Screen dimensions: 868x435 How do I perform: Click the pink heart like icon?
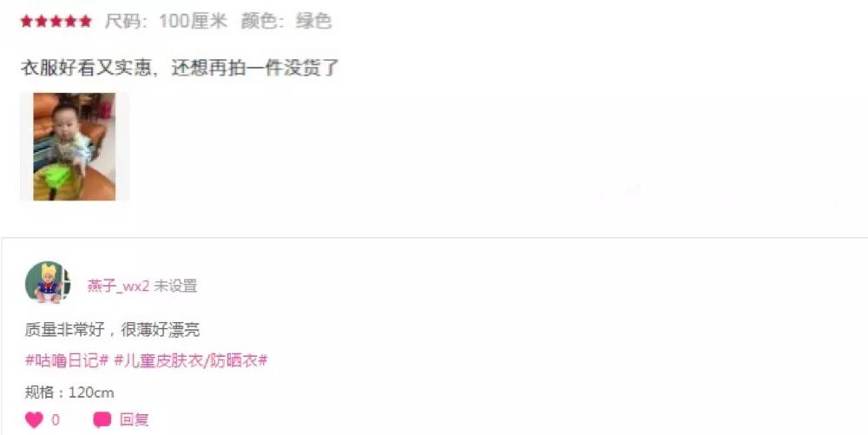pos(34,420)
